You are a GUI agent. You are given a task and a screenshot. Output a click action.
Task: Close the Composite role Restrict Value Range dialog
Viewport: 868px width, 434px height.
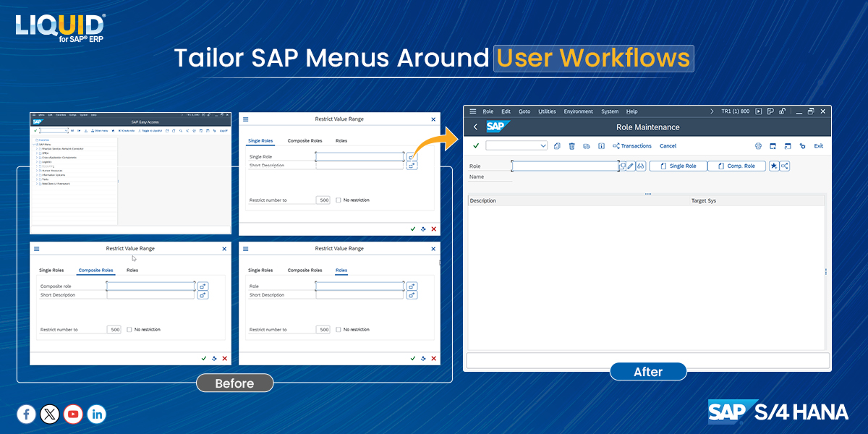coord(224,248)
